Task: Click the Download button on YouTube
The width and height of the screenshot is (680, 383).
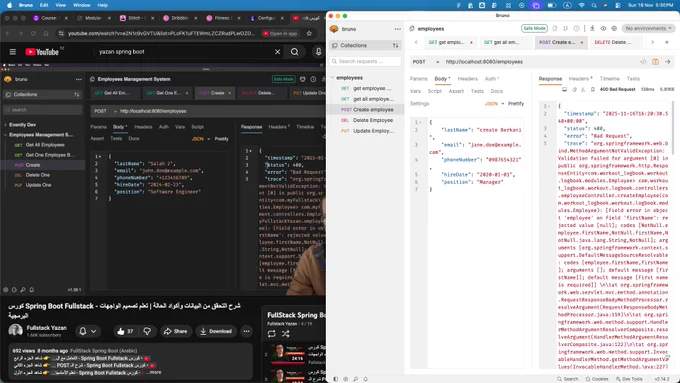Action: (216, 331)
